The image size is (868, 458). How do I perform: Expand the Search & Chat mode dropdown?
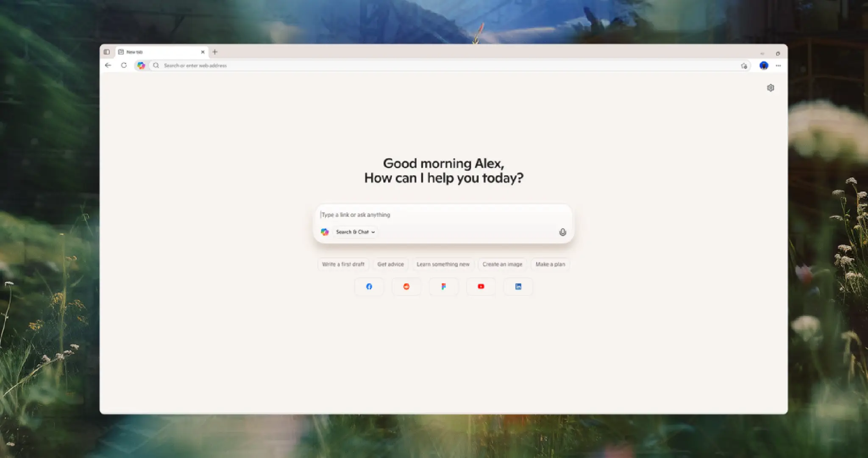pyautogui.click(x=355, y=232)
